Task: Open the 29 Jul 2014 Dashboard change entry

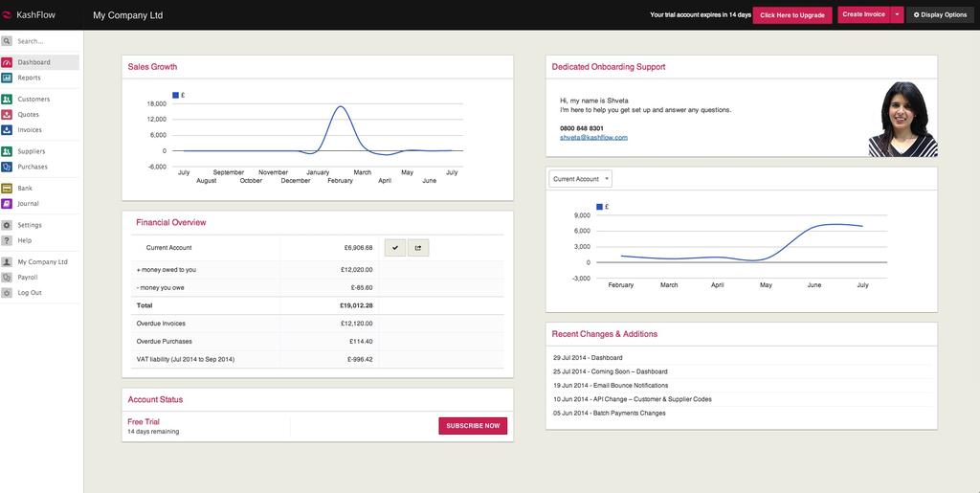Action: coord(588,358)
